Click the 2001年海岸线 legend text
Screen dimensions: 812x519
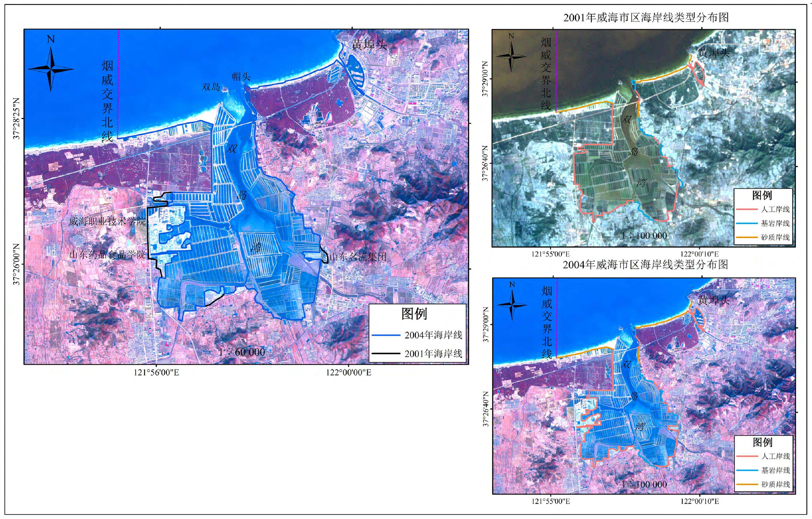433,354
